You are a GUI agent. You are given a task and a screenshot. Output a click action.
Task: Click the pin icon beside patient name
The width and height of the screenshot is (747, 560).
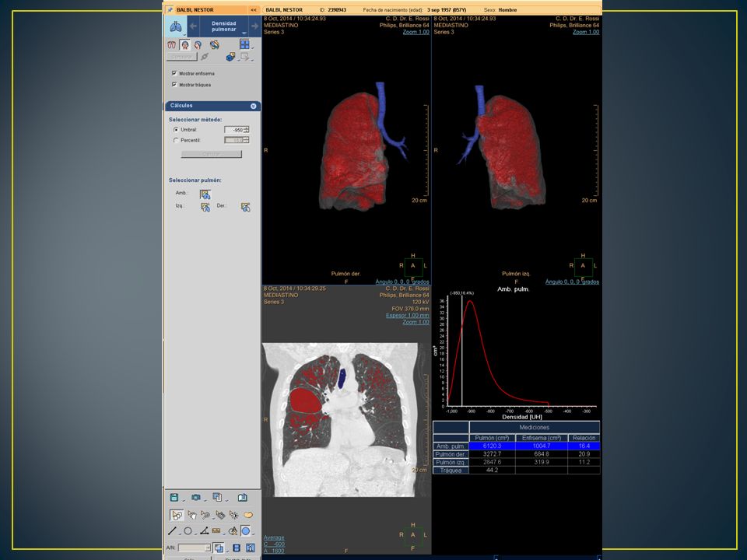click(x=170, y=9)
